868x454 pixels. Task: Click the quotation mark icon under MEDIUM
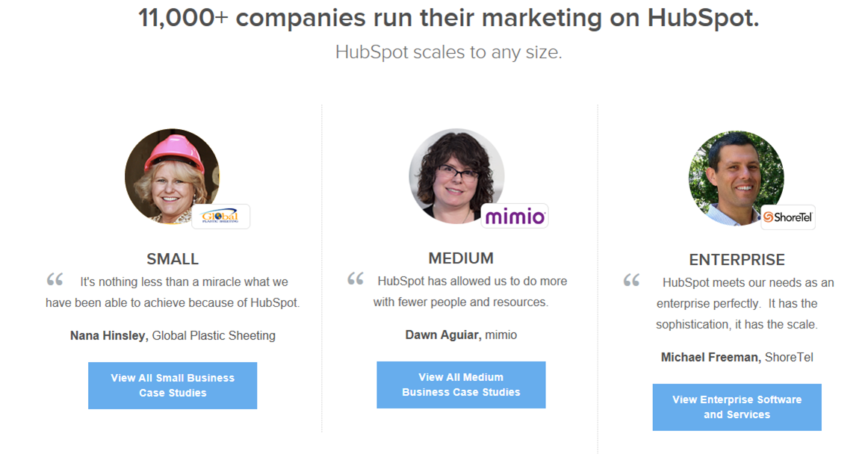[x=356, y=279]
